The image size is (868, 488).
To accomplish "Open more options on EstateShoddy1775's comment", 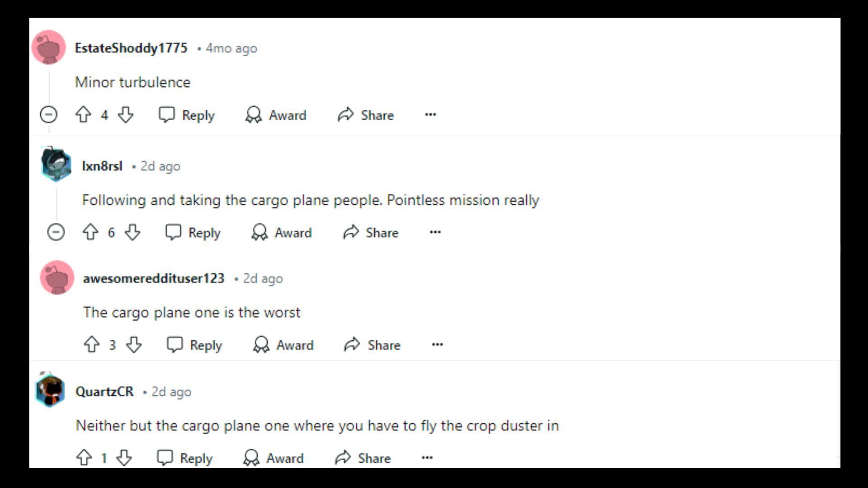I will 430,115.
